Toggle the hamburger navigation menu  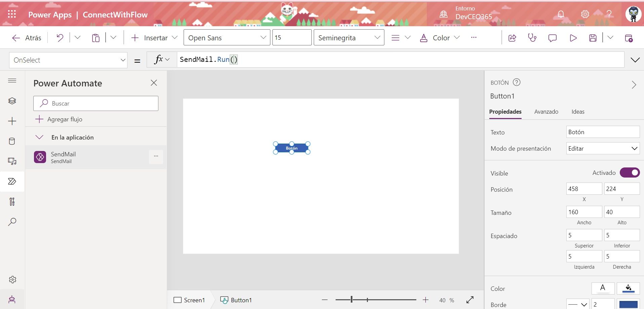click(12, 80)
